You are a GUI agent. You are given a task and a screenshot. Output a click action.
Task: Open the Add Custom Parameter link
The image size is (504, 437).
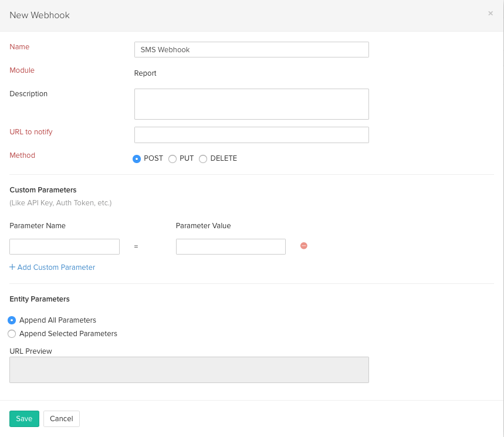[56, 267]
